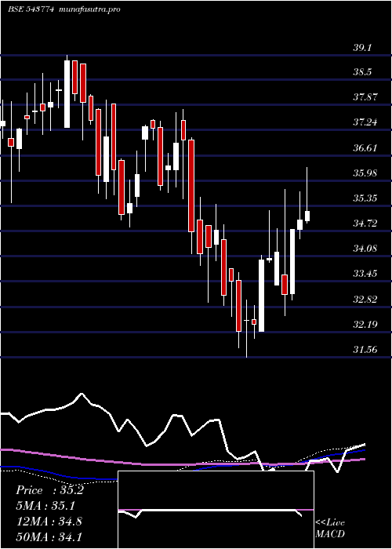The image size is (392, 549).
Task: Click the 38.5 price axis label
Action: 362,72
